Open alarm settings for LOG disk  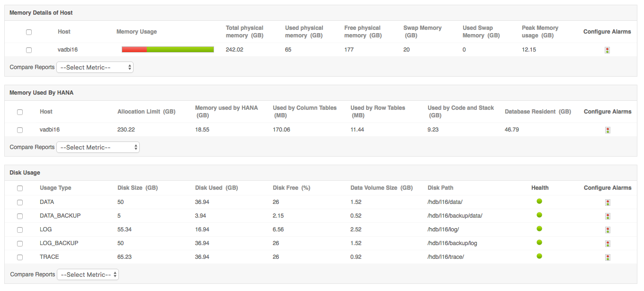(608, 230)
